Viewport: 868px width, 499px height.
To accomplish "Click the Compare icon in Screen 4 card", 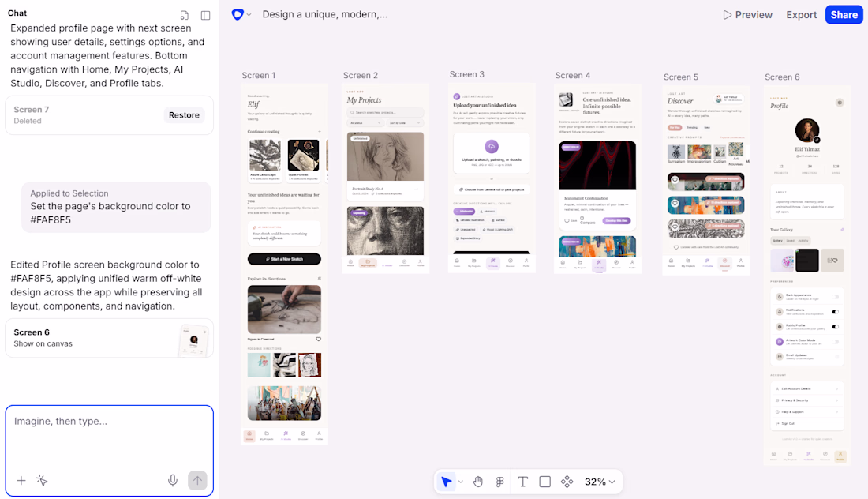I will 583,218.
